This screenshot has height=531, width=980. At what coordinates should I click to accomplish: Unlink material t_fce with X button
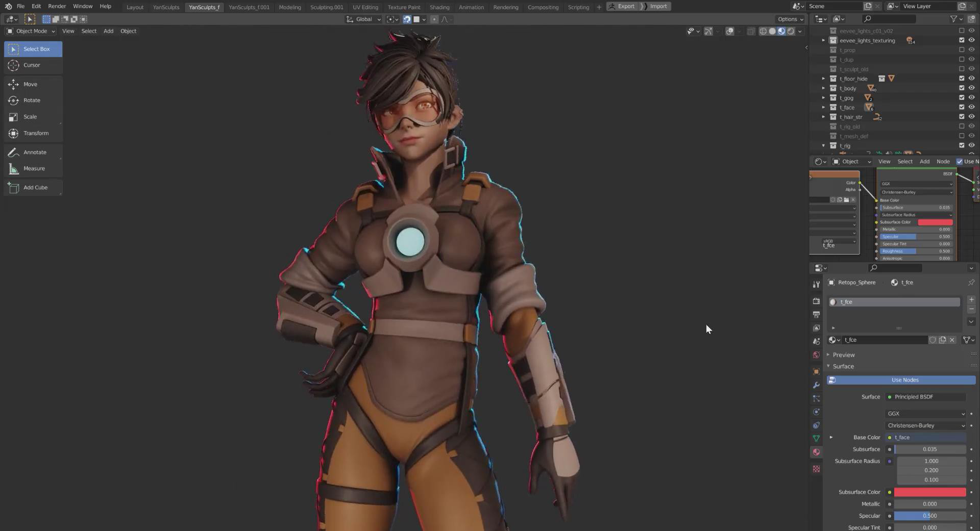pos(952,340)
